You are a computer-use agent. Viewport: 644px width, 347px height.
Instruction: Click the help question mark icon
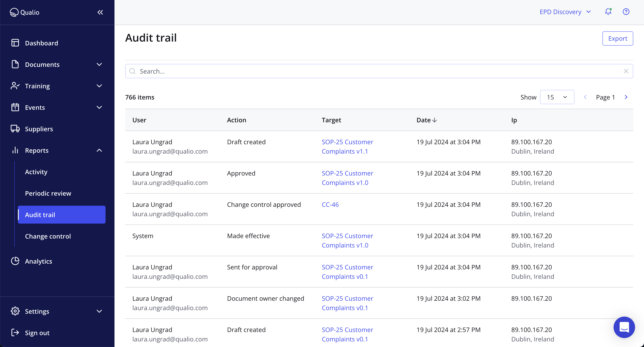626,11
